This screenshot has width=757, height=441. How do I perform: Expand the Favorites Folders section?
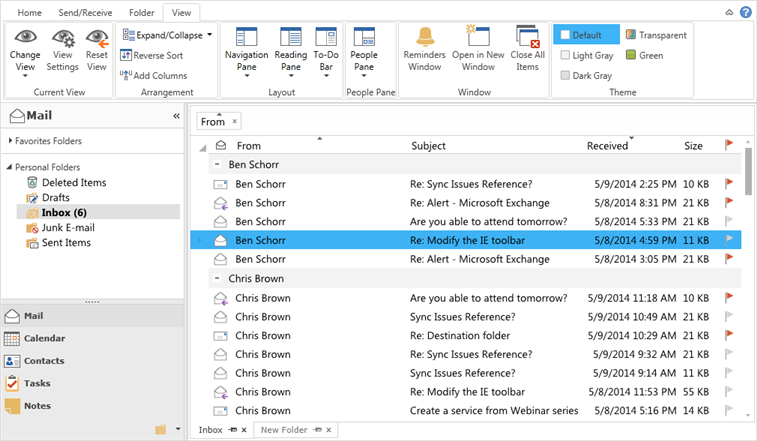pos(10,141)
